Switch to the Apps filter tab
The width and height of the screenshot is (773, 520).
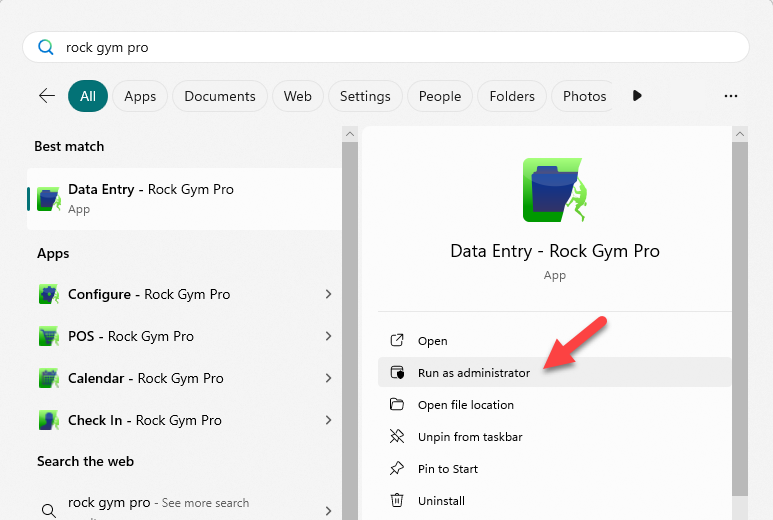pyautogui.click(x=140, y=96)
